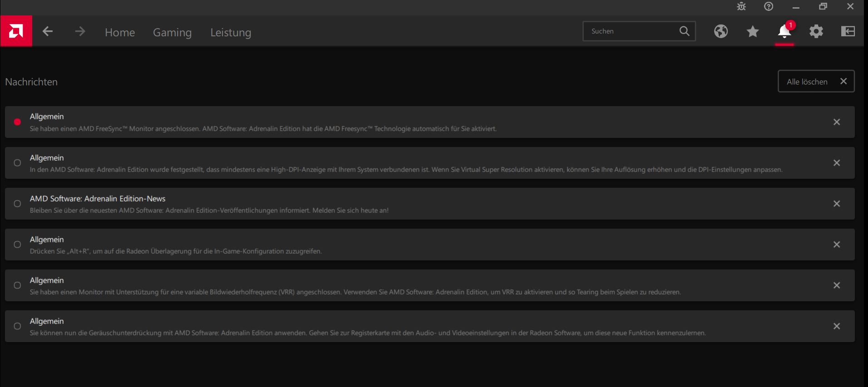Toggle the sidebar panel icon
The height and width of the screenshot is (387, 868).
tap(848, 31)
